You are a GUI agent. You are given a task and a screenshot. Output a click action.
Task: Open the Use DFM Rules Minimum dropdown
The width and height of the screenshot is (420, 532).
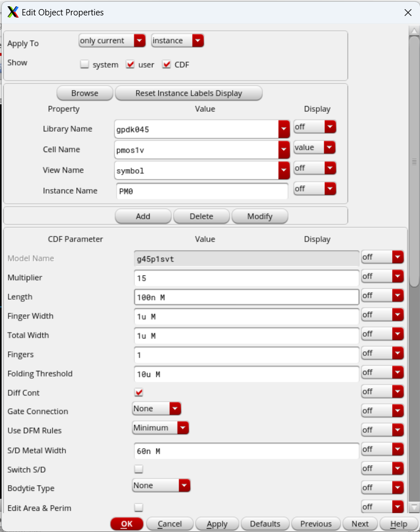tap(160, 428)
